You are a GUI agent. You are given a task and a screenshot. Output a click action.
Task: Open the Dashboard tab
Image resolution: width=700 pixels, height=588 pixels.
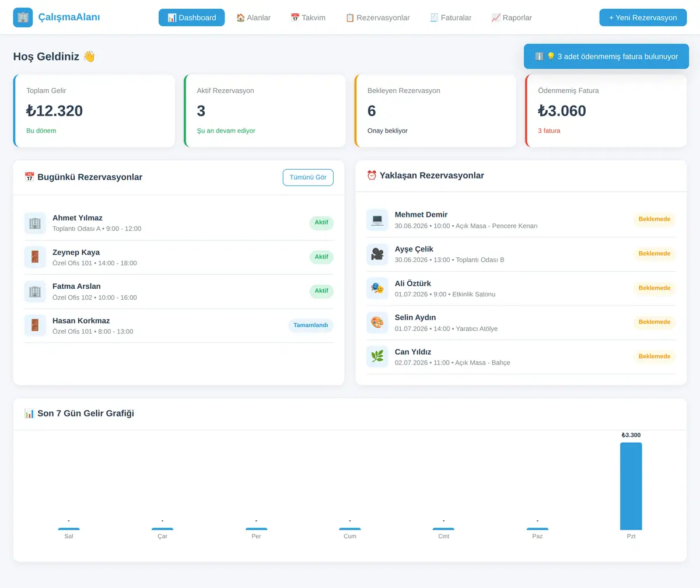191,17
